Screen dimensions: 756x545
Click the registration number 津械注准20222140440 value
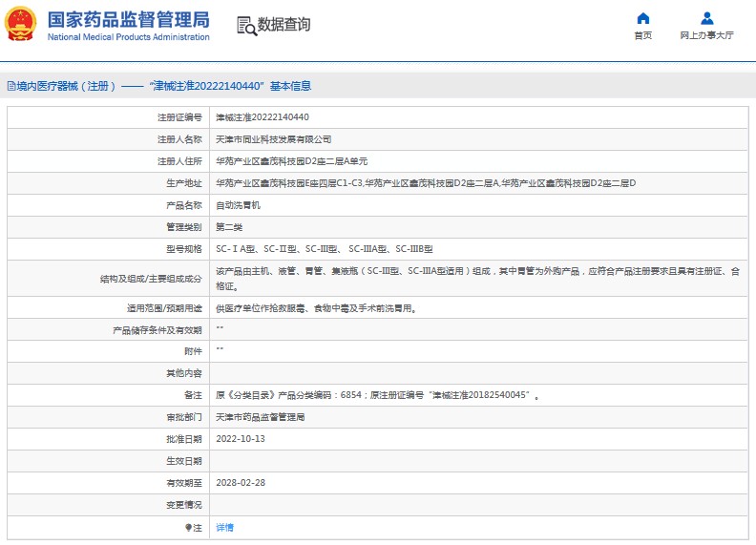(262, 117)
